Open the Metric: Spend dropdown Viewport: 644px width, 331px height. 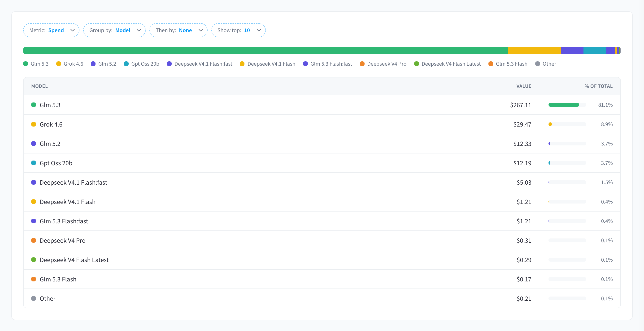tap(51, 30)
